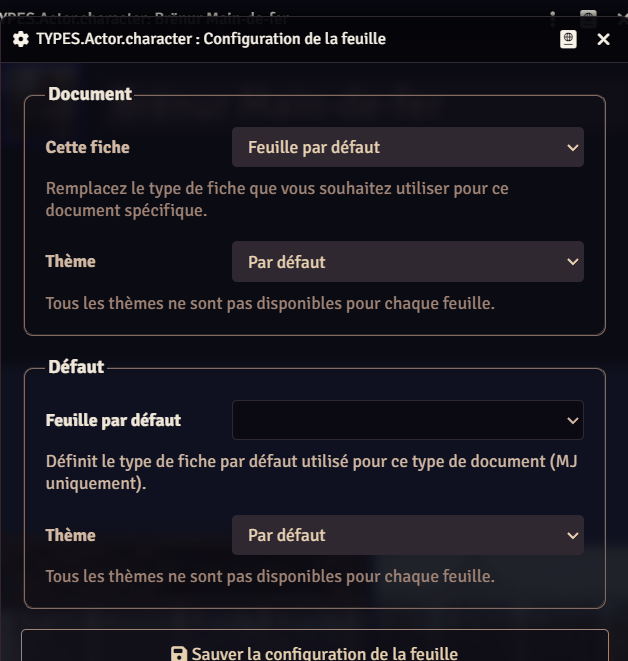Click the Thème label in Défaut section

click(71, 535)
